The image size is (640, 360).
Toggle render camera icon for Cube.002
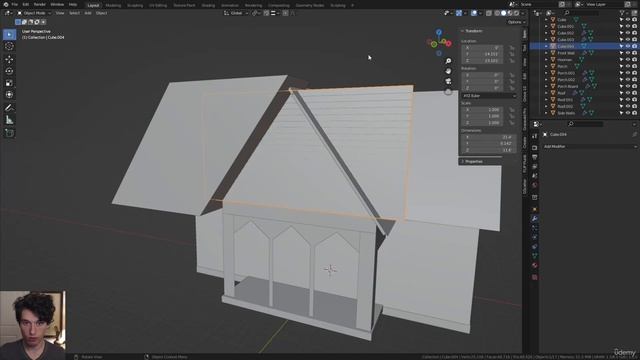pyautogui.click(x=634, y=33)
